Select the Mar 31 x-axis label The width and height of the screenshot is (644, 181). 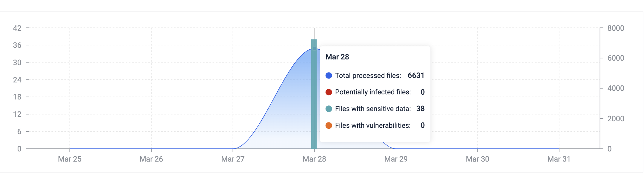559,159
